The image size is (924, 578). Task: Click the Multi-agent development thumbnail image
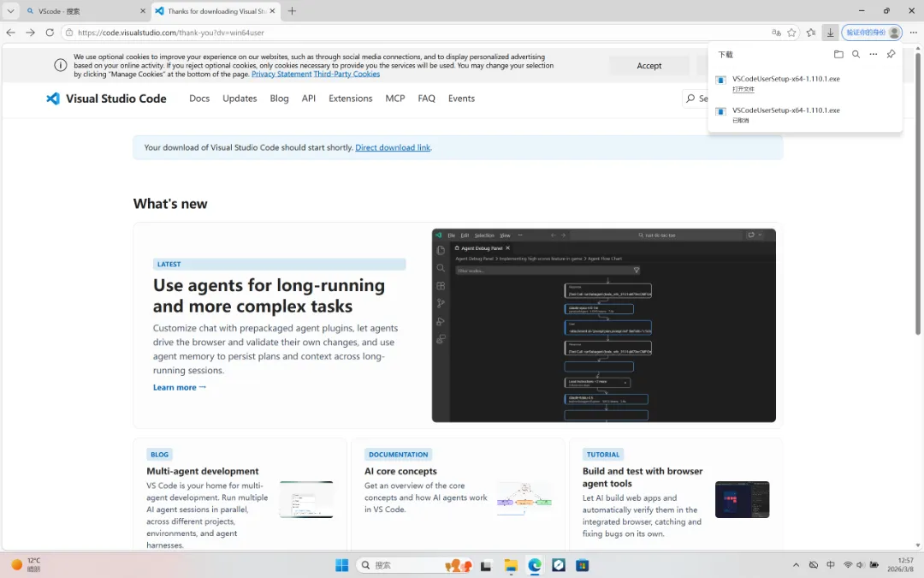[x=305, y=499]
